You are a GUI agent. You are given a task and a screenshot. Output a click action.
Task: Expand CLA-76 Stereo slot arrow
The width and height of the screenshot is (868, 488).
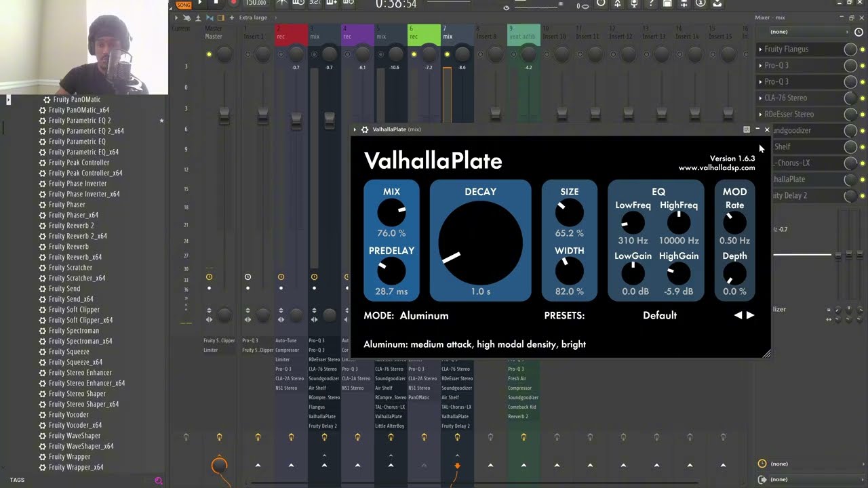point(760,98)
